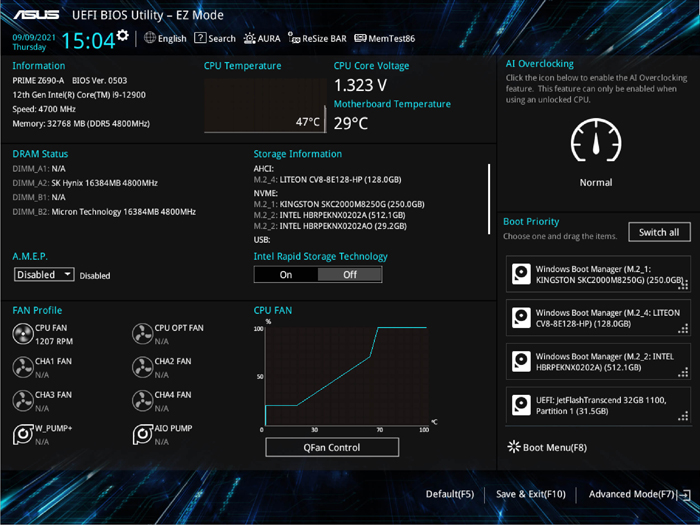Click M.2_4 LITEON CV8-8E128-HP storage entry
Viewport: 700px width, 525px height.
[327, 179]
